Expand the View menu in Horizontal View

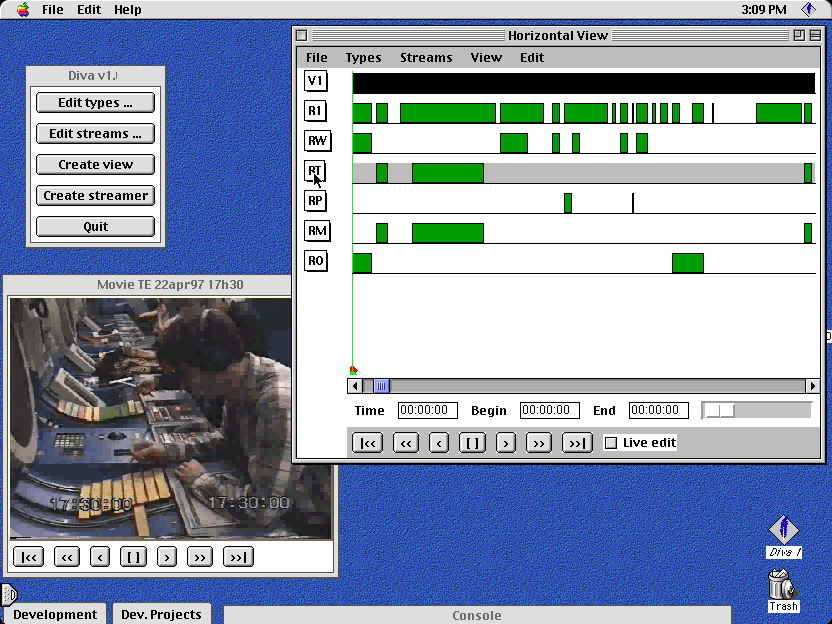pyautogui.click(x=486, y=58)
